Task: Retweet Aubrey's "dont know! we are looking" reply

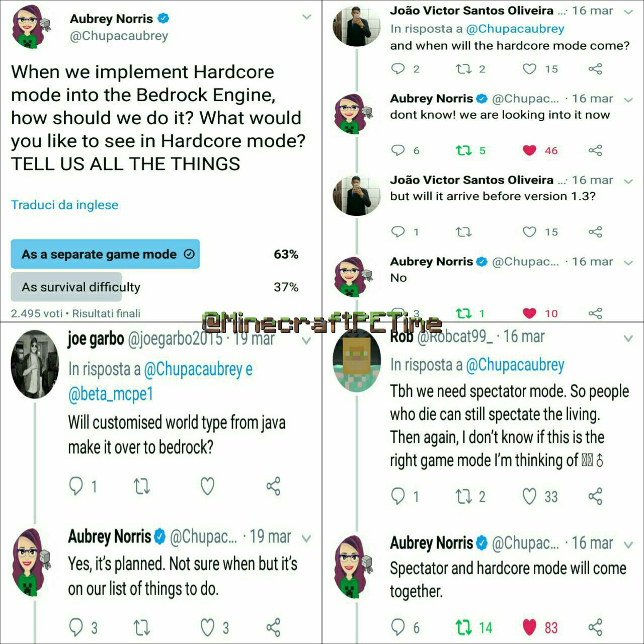Action: [x=463, y=150]
